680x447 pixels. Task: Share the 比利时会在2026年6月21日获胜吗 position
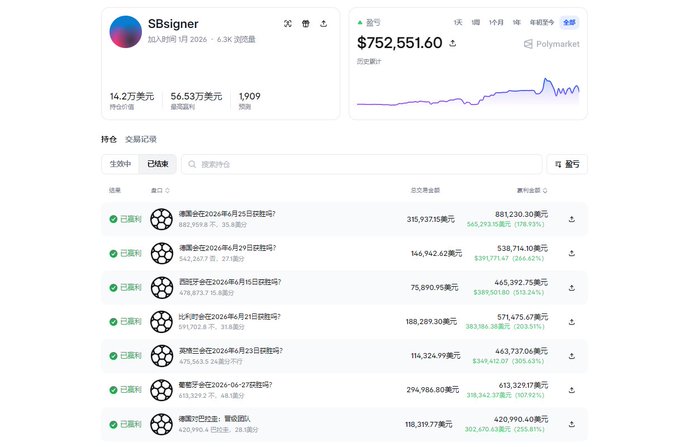click(x=572, y=322)
